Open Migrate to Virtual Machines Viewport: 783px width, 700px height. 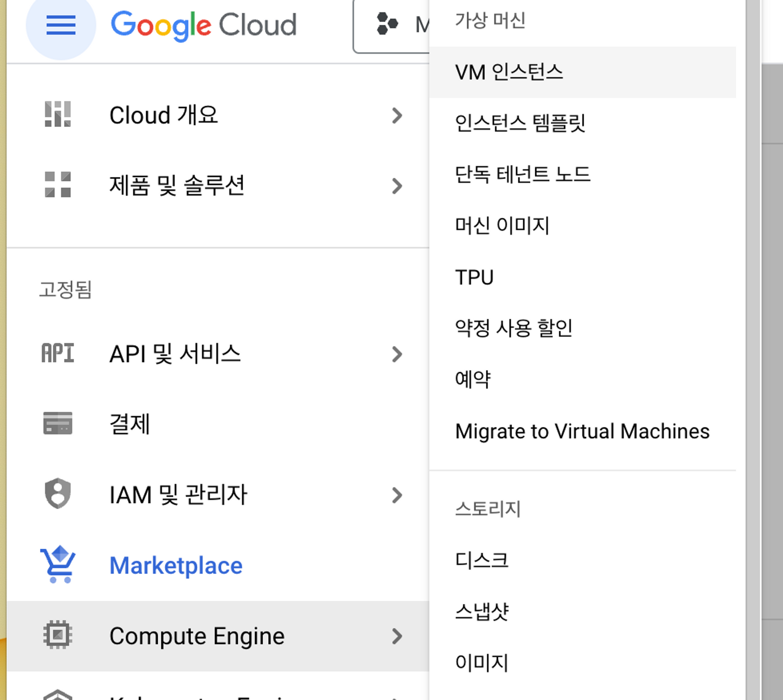click(582, 431)
